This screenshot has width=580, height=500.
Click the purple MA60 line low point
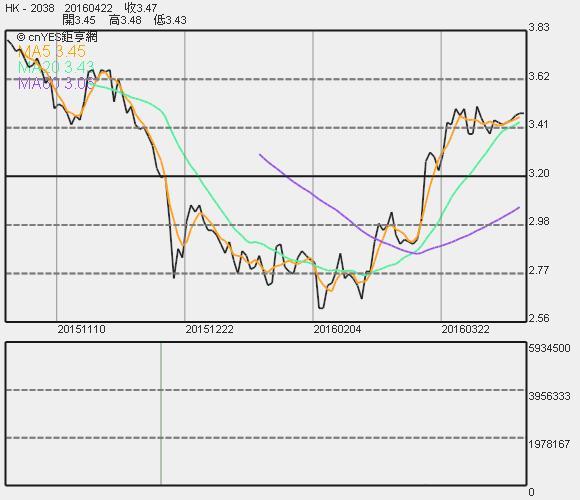coord(417,253)
